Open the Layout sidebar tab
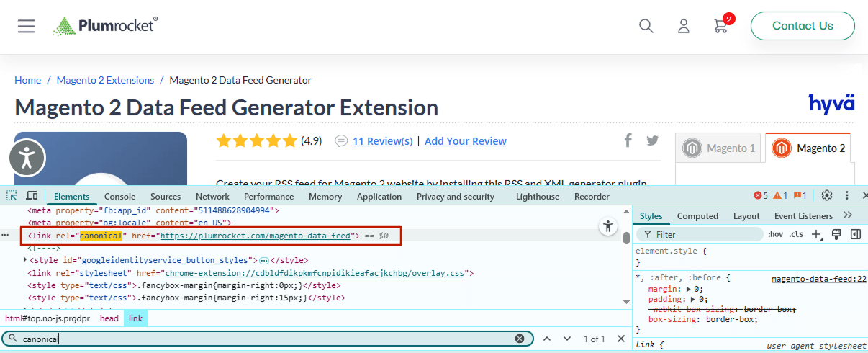This screenshot has height=353, width=868. [x=746, y=216]
